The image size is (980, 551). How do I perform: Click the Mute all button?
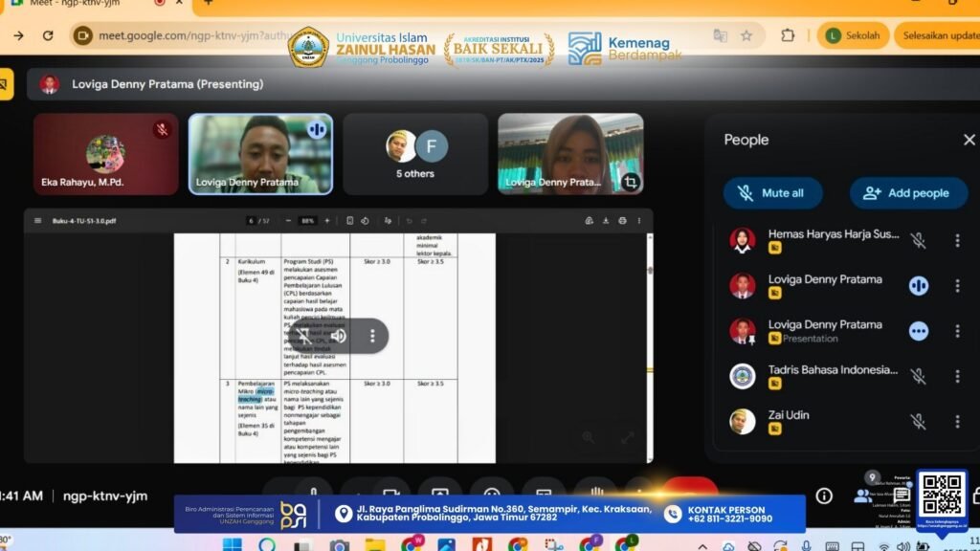click(x=772, y=193)
